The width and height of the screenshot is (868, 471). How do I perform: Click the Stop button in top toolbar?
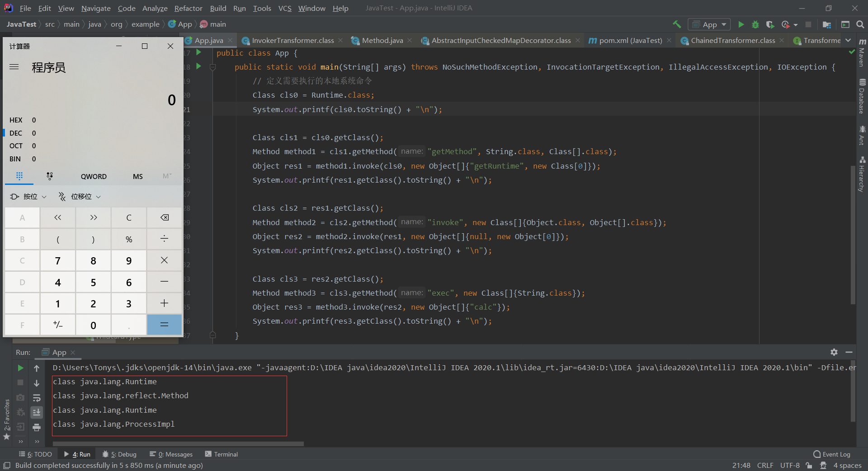click(x=808, y=24)
